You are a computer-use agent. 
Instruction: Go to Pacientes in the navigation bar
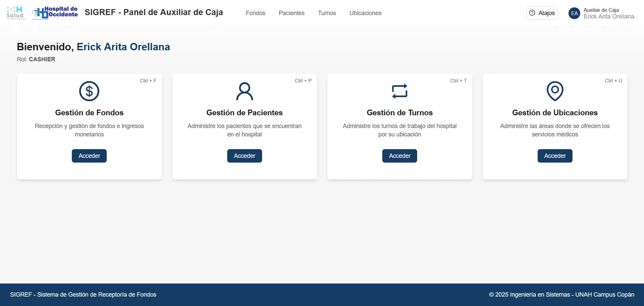tap(291, 13)
